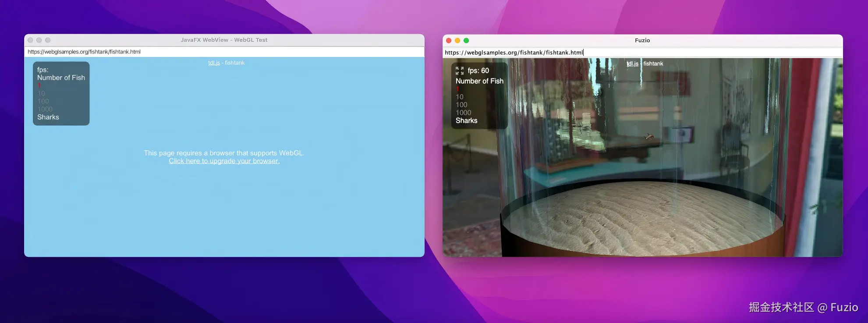
Task: Click the Fuzio window title text
Action: click(642, 40)
